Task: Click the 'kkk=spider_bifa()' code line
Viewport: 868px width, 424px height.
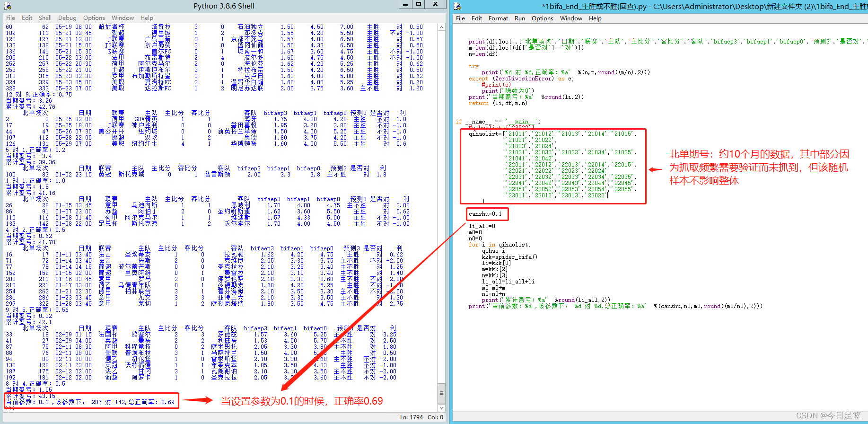Action: click(509, 257)
